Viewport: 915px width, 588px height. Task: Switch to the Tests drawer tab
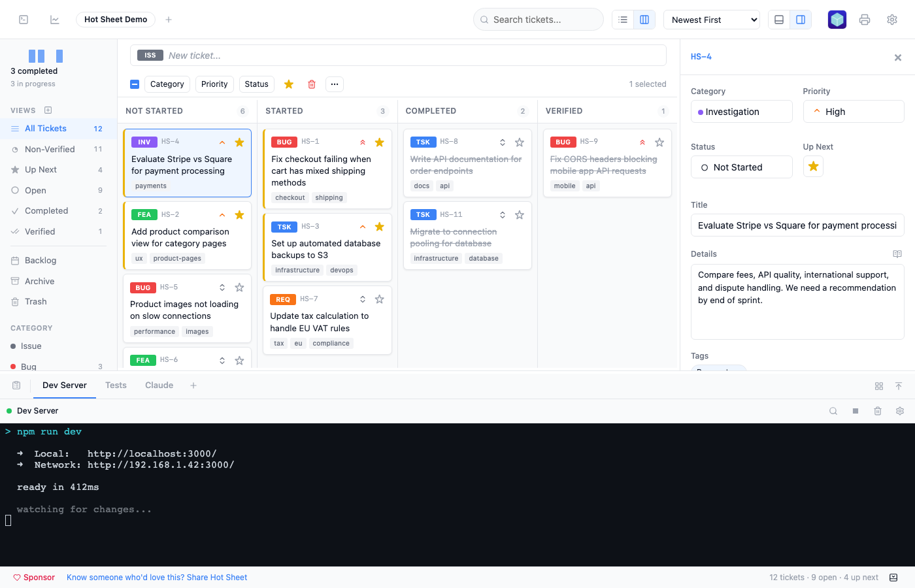[x=116, y=385]
